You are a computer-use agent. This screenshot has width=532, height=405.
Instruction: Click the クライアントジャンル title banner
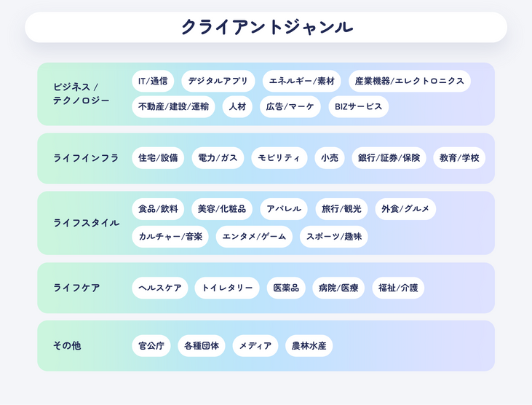point(266,28)
